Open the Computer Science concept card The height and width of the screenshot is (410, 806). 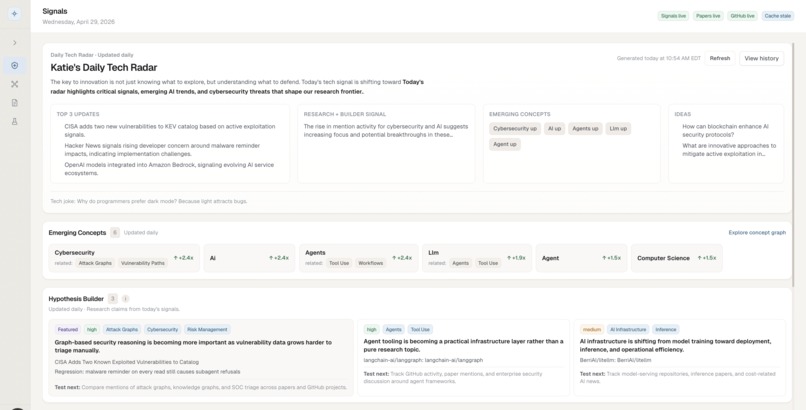[676, 258]
